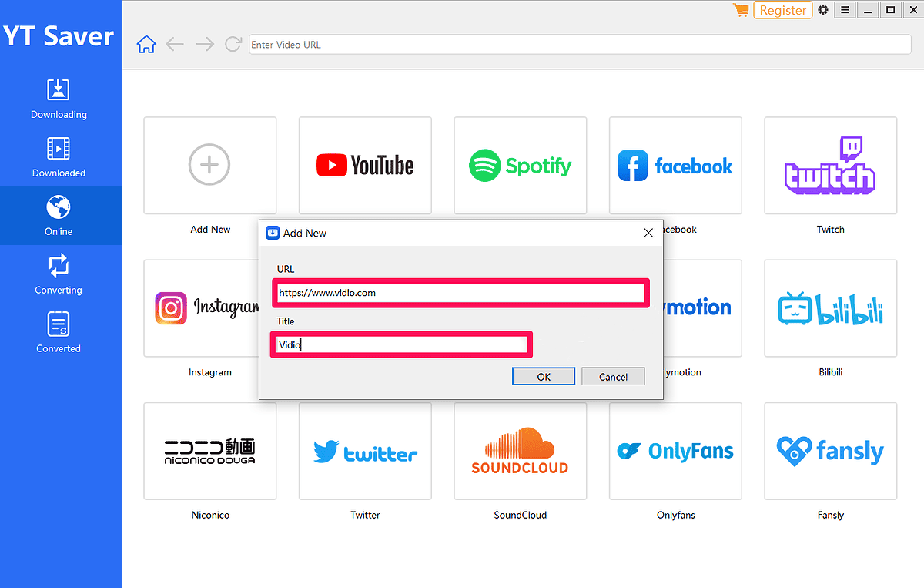
Task: Click the URL input containing vidio.com
Action: pos(460,293)
